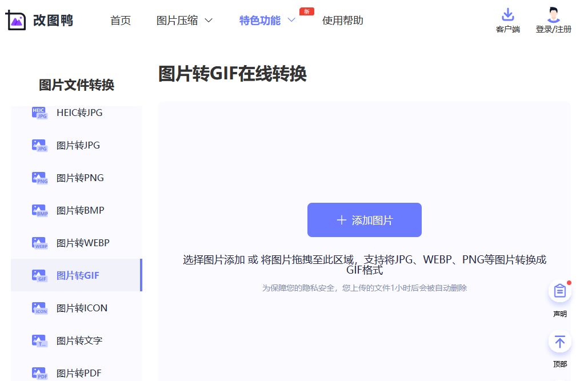Viewport: 588px width, 381px height.
Task: Open the 特色功能 dropdown menu
Action: 259,19
